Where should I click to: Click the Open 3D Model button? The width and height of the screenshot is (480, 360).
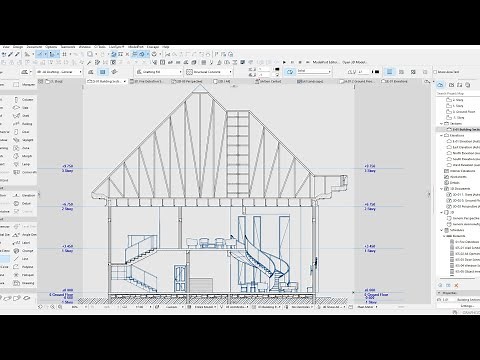click(x=355, y=62)
